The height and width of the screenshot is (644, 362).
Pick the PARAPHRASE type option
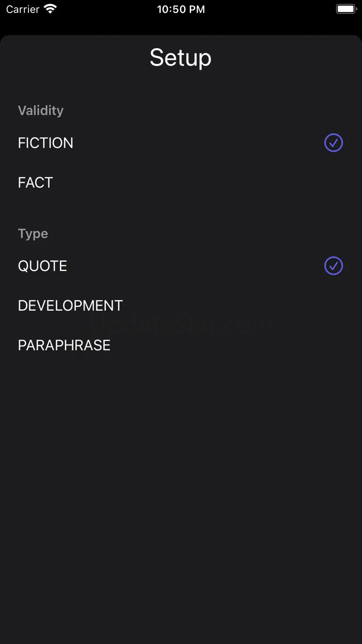64,345
